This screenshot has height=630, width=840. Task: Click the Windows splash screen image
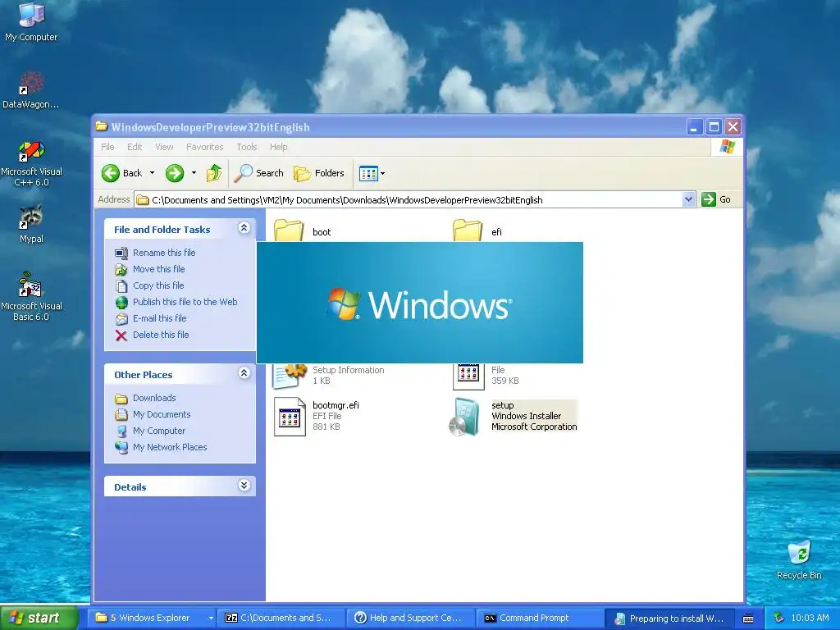click(419, 303)
